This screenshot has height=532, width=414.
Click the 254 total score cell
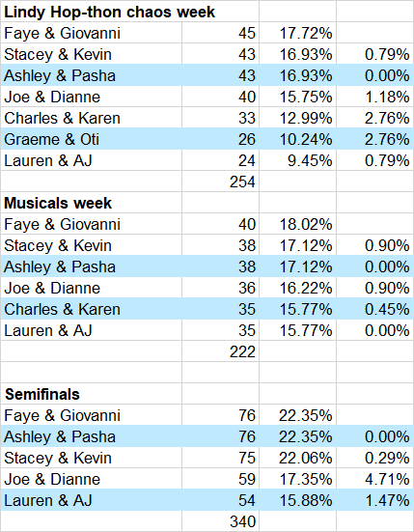point(220,182)
